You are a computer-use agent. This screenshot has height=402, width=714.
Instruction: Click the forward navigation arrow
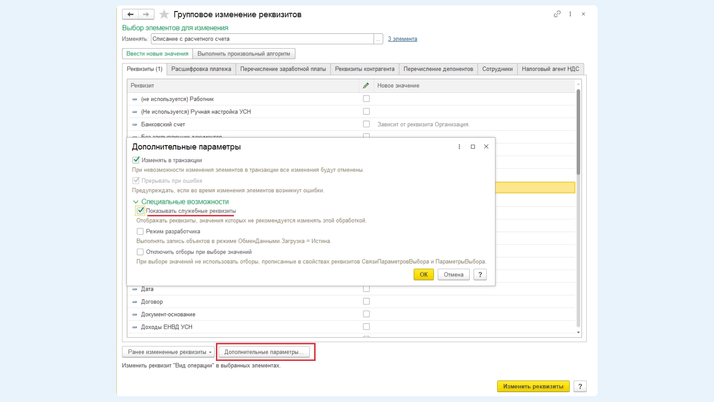pyautogui.click(x=146, y=14)
